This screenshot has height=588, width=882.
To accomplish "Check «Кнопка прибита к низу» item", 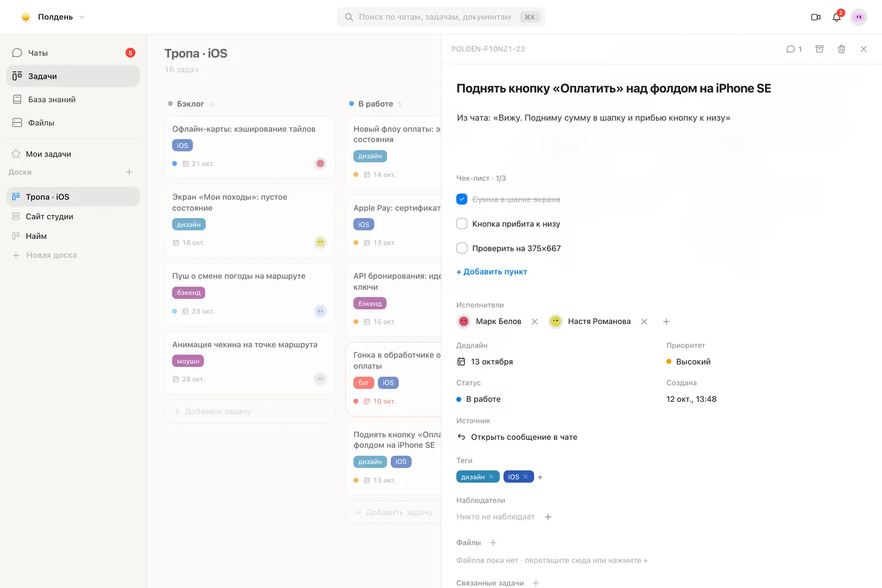I will click(462, 224).
